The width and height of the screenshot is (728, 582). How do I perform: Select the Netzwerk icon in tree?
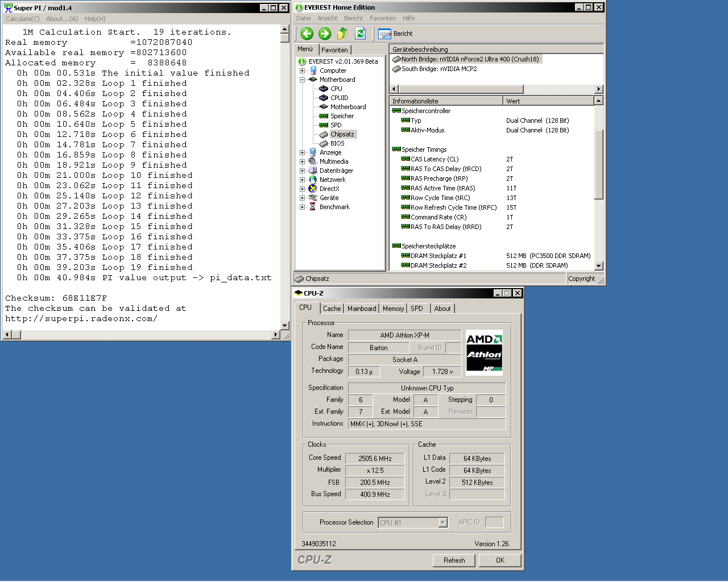coord(313,180)
